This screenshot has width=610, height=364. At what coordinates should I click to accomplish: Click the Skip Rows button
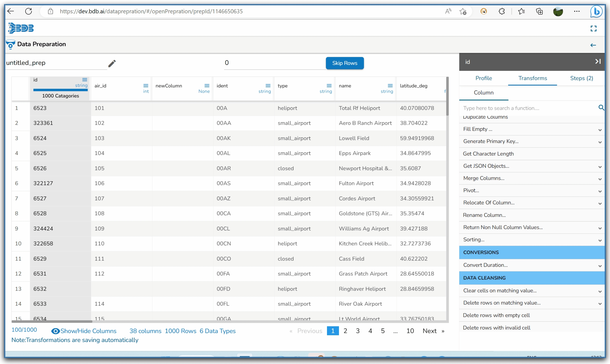coord(344,63)
